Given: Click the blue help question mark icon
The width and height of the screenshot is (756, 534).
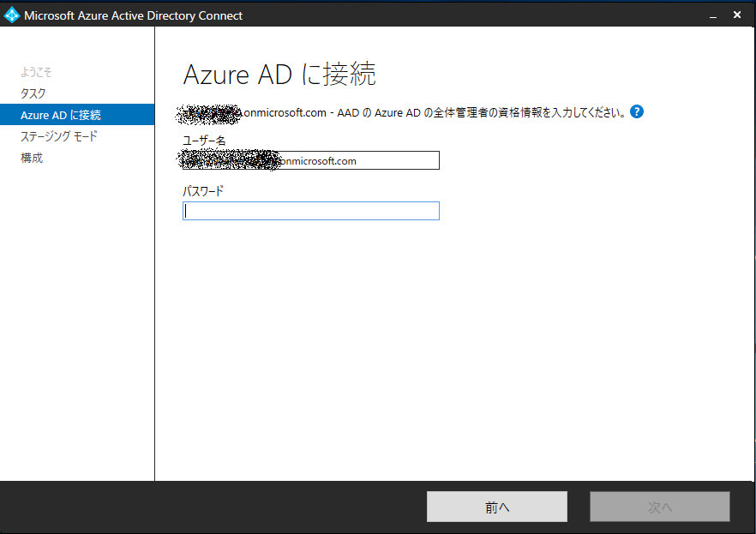Looking at the screenshot, I should click(636, 111).
